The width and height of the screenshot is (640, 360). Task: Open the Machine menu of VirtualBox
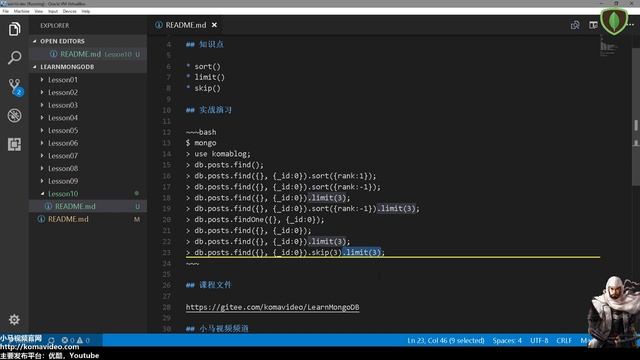[x=22, y=11]
